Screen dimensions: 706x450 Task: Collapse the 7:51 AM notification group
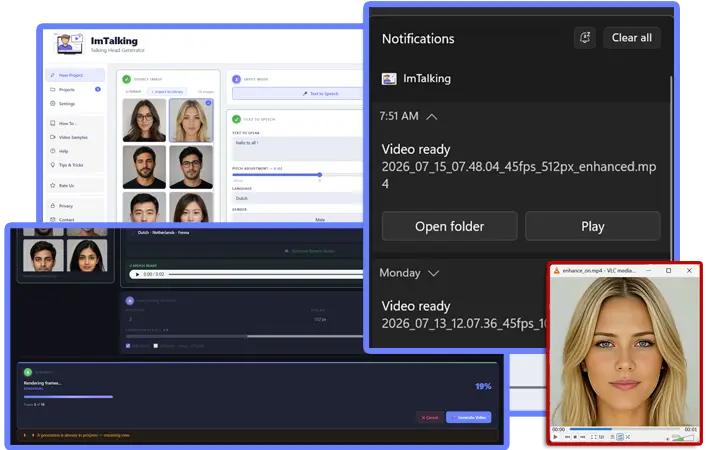click(431, 117)
